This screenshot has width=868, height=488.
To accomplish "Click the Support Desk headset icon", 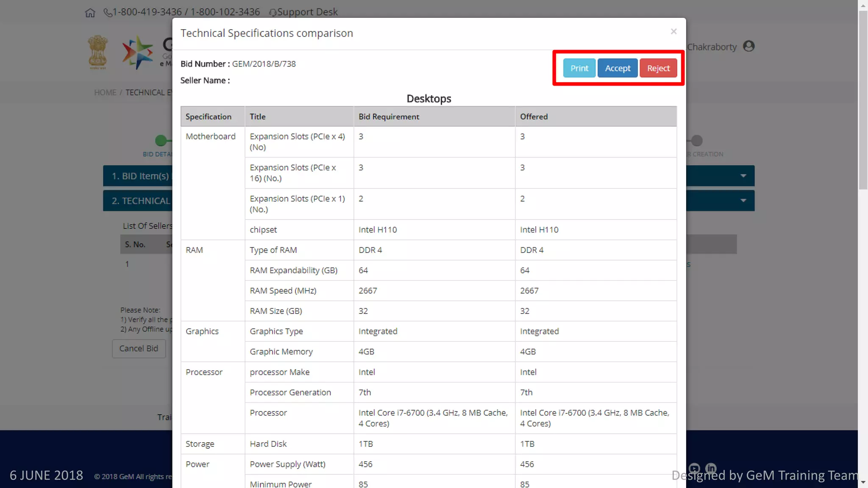I will pos(273,13).
